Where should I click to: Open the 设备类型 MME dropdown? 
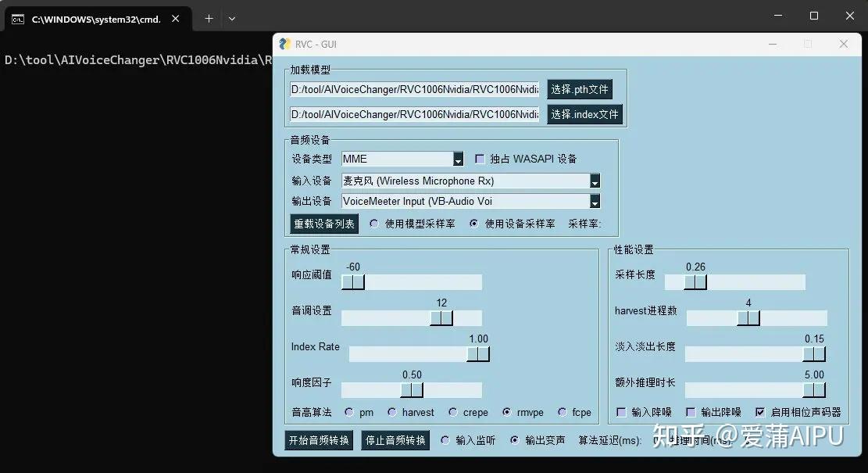(x=456, y=159)
